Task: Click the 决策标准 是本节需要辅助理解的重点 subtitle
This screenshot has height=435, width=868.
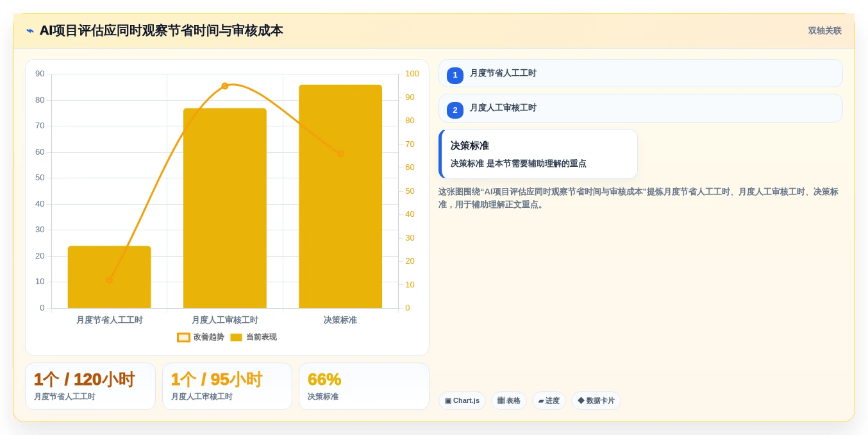Action: (x=519, y=164)
